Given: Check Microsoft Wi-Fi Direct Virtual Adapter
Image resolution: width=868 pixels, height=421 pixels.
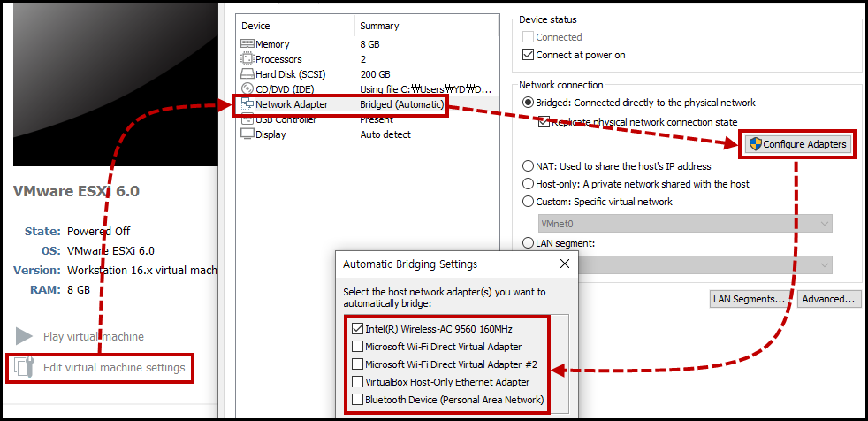Looking at the screenshot, I should (358, 347).
